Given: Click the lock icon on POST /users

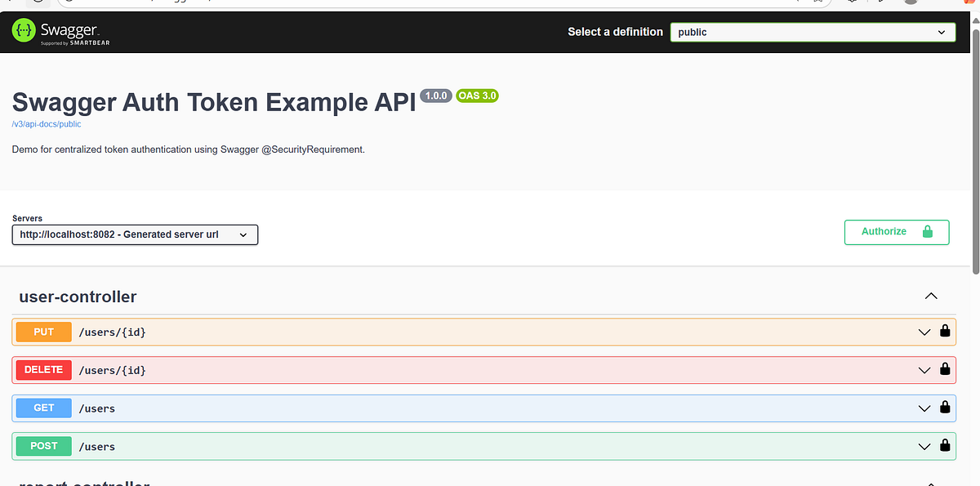Looking at the screenshot, I should pyautogui.click(x=945, y=446).
